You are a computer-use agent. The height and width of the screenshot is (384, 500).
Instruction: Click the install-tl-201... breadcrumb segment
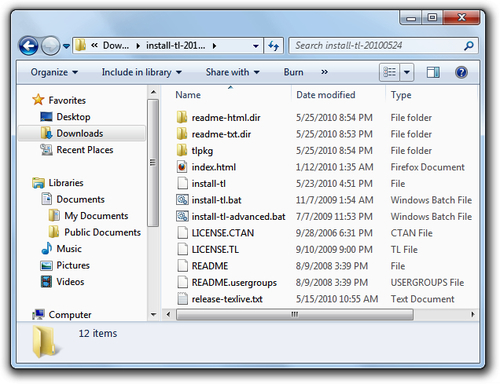click(x=175, y=46)
